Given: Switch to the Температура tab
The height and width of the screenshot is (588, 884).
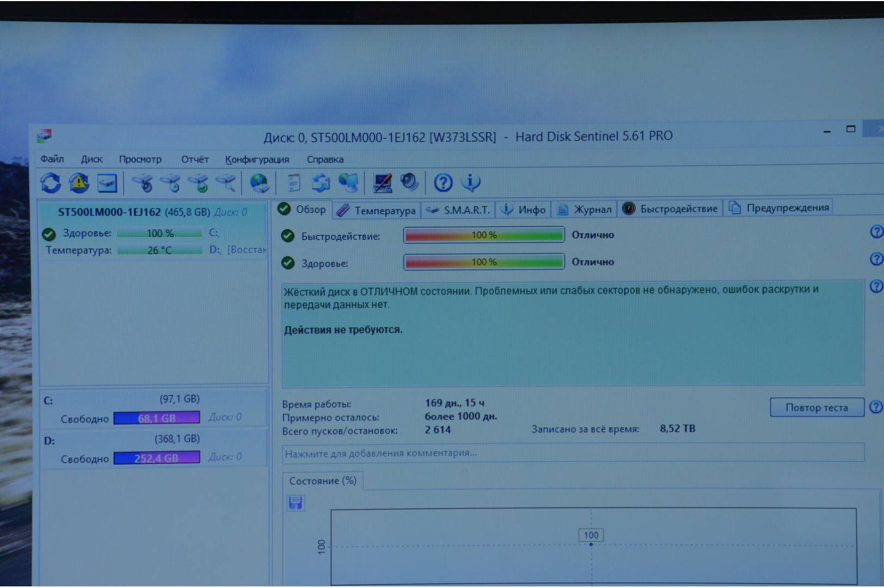Looking at the screenshot, I should click(377, 210).
